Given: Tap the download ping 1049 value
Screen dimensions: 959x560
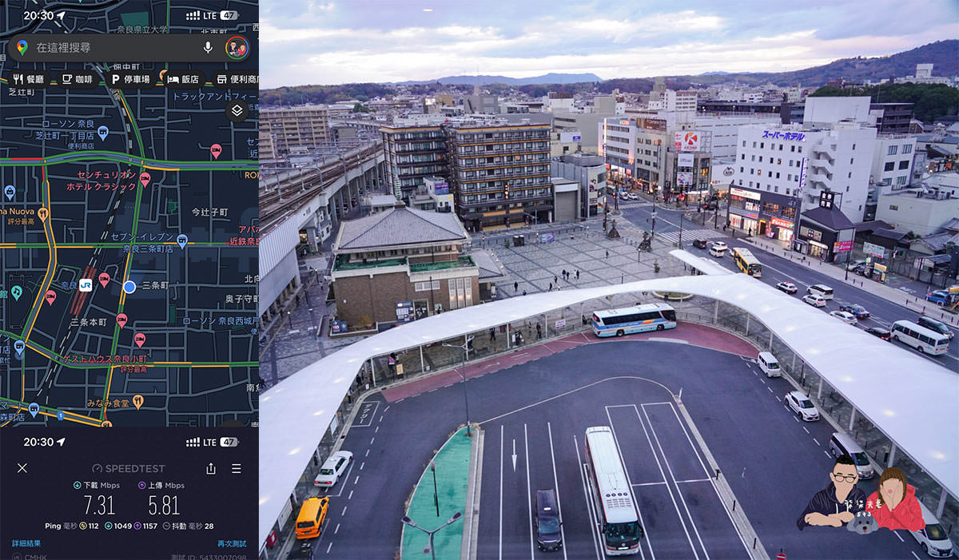Looking at the screenshot, I should [x=124, y=525].
